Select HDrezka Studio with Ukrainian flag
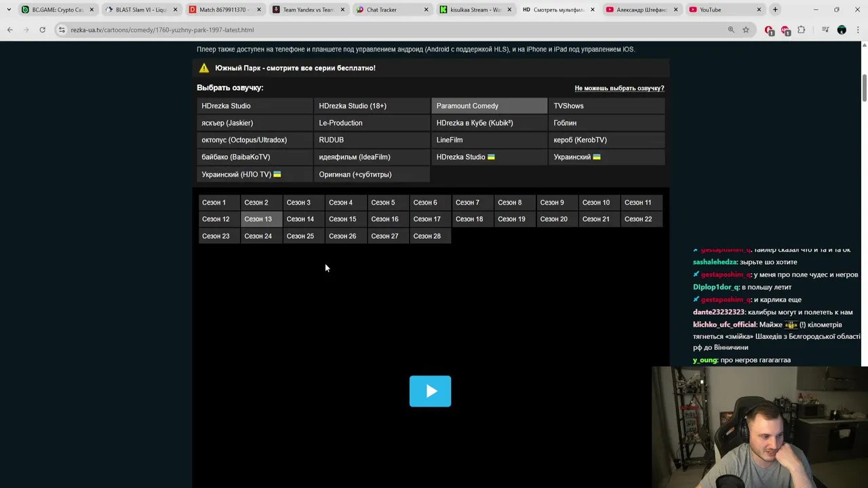 489,157
